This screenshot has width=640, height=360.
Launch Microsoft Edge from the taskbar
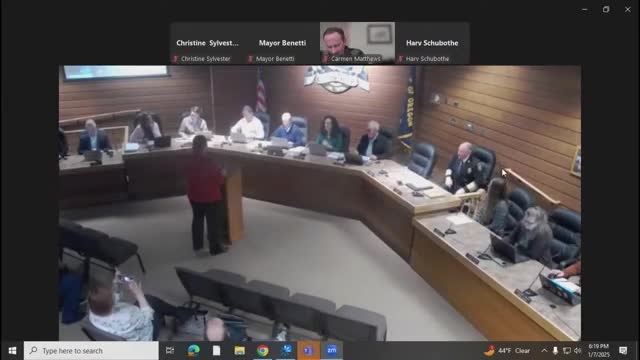[x=193, y=351]
